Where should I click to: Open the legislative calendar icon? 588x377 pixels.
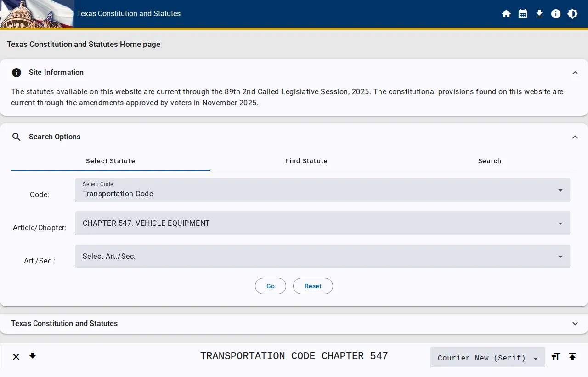click(523, 14)
